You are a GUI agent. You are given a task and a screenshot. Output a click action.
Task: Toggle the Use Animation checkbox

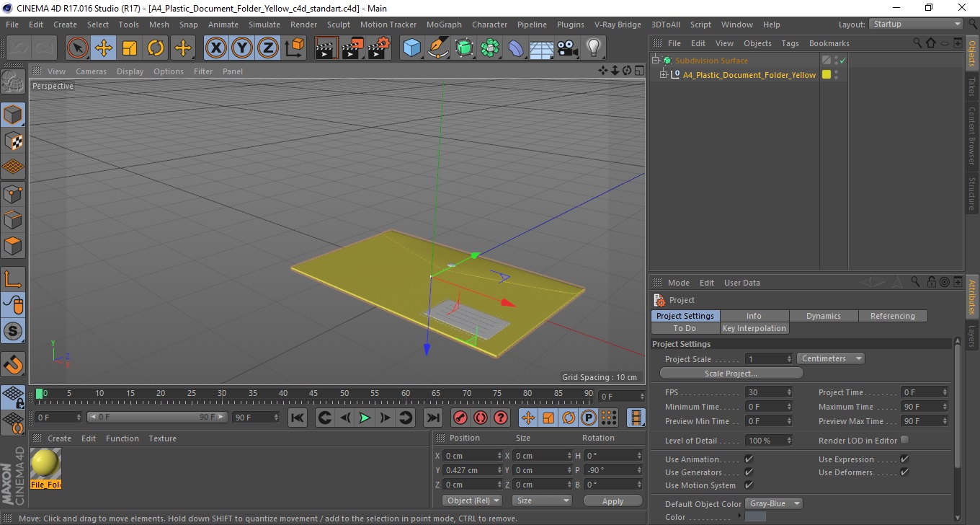(x=749, y=459)
